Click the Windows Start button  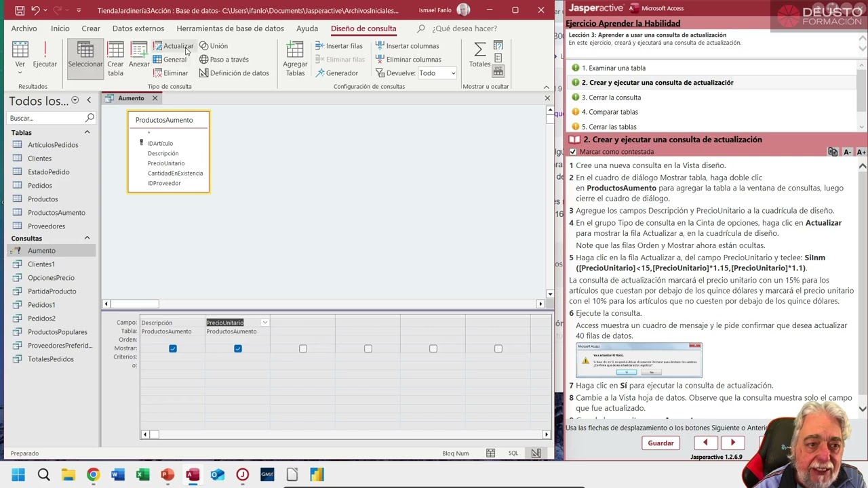(x=18, y=474)
